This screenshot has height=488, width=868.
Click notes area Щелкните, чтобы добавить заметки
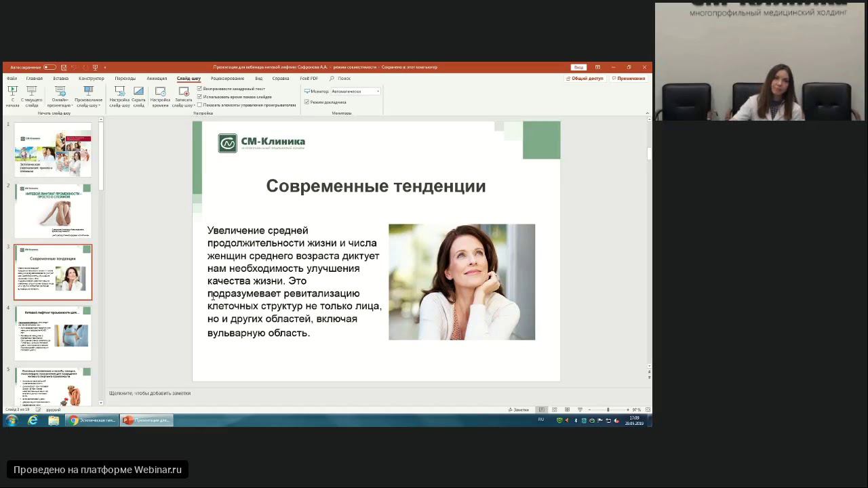(150, 393)
